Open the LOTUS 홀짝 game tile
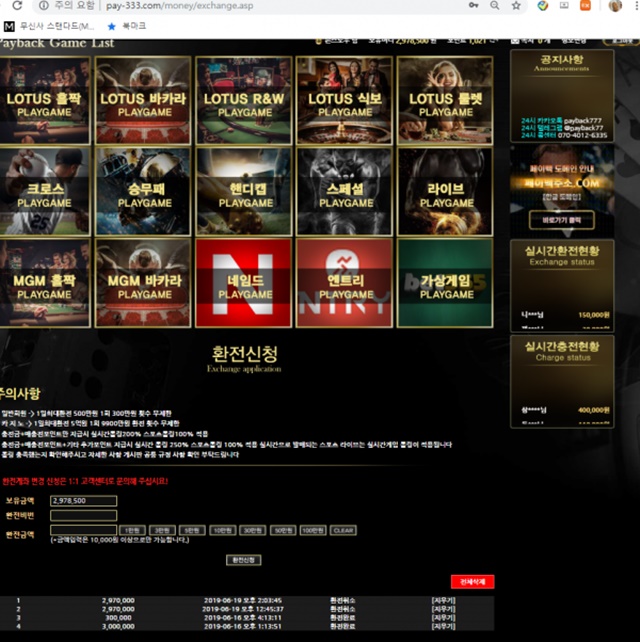Screen dimensions: 640x642 (45, 100)
